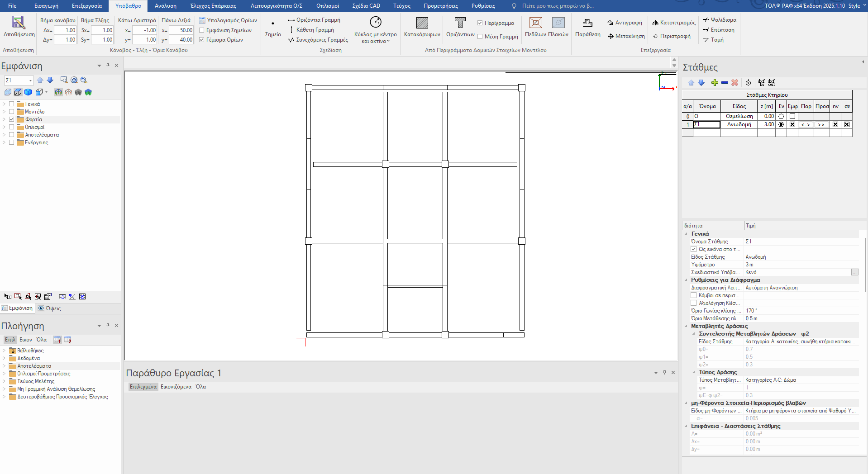Add new level with green plus icon

tap(715, 83)
